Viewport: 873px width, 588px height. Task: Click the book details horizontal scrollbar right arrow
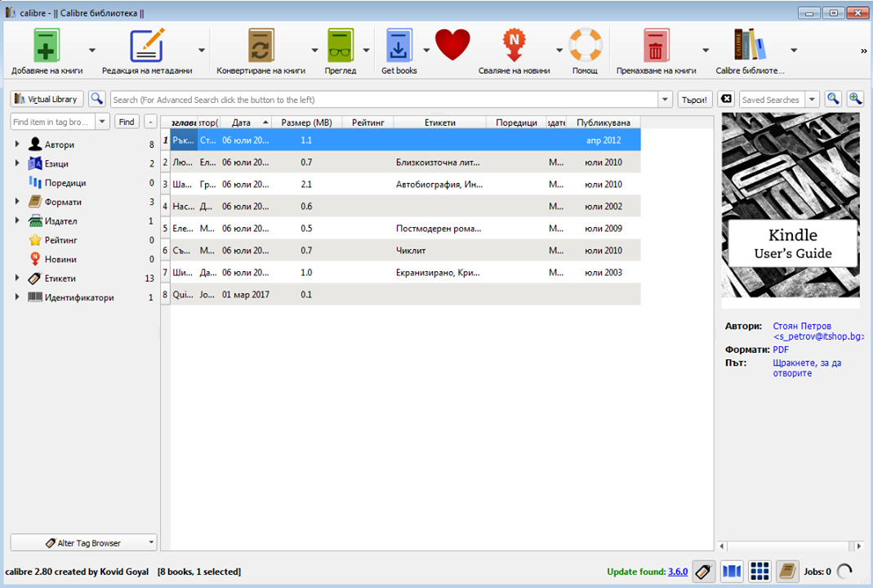click(859, 546)
